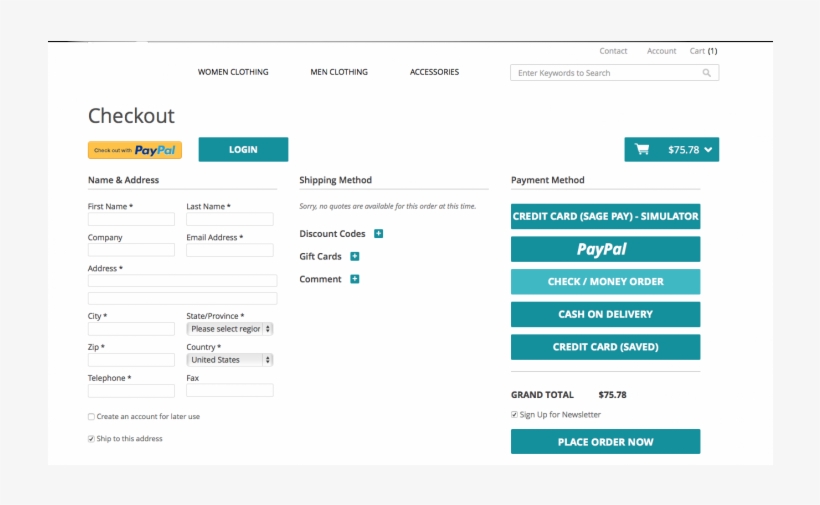
Task: Click the Last Name input field
Action: (x=230, y=219)
